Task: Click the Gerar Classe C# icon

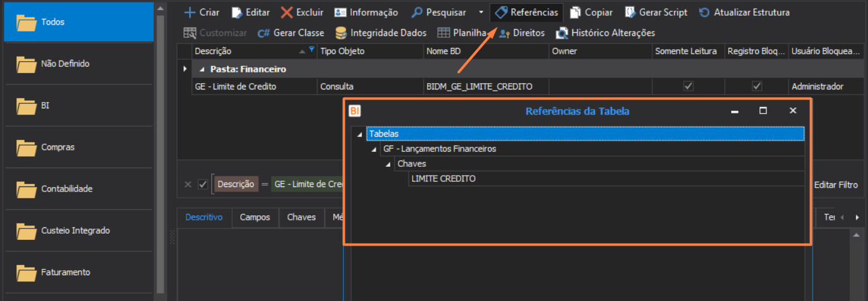Action: pos(263,33)
